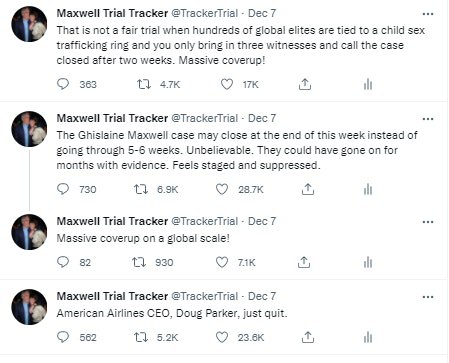Screen dimensions: 449x363
Task: Retweet the tweet with 4.7K retweets
Action: [144, 84]
